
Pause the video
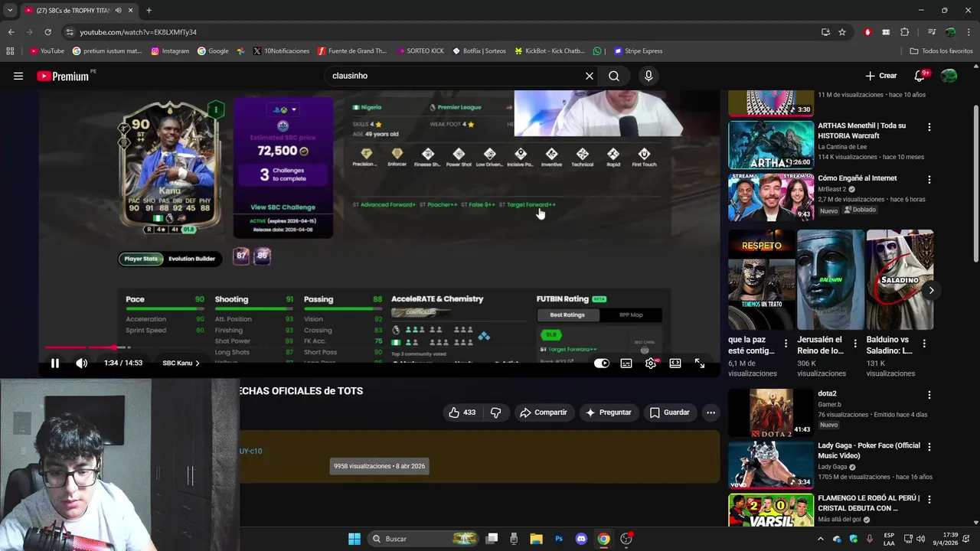[55, 364]
